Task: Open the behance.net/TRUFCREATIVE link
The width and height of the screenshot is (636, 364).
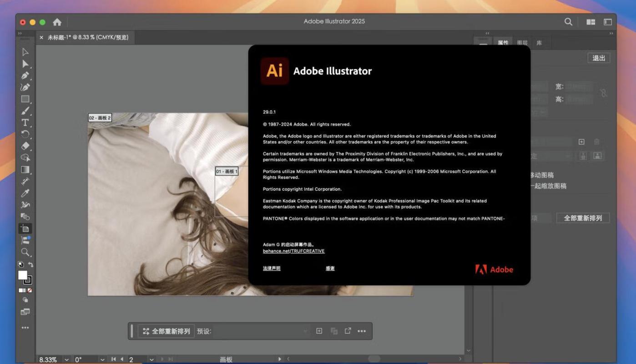Action: [293, 251]
